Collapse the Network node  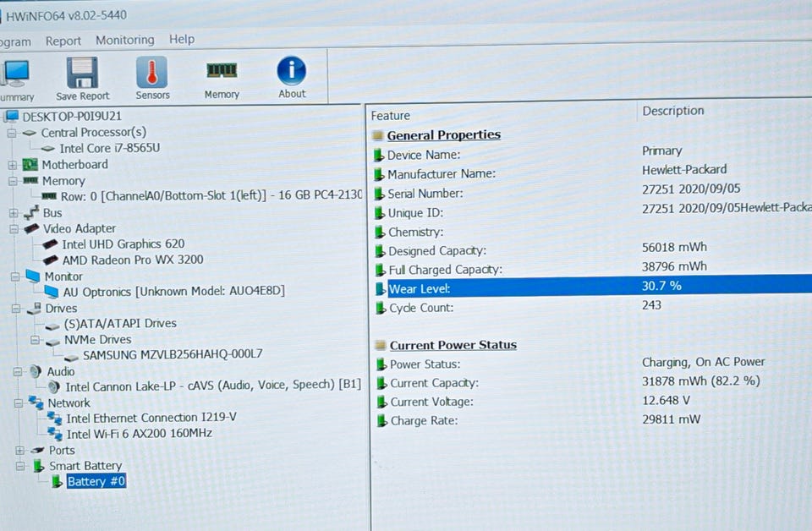[x=18, y=403]
